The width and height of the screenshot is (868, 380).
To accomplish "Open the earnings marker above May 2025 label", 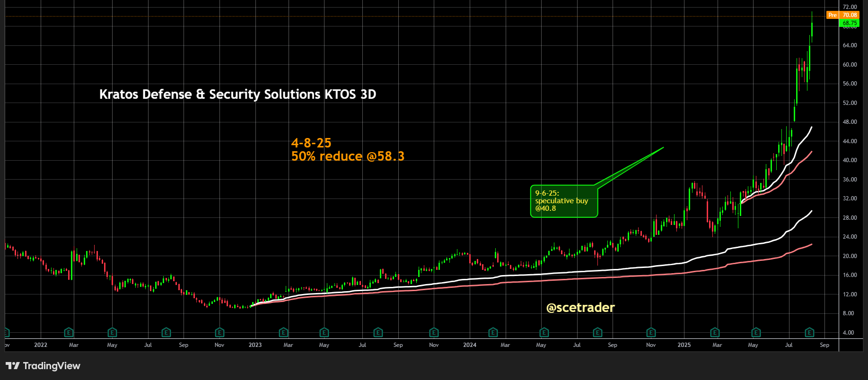I will [756, 332].
